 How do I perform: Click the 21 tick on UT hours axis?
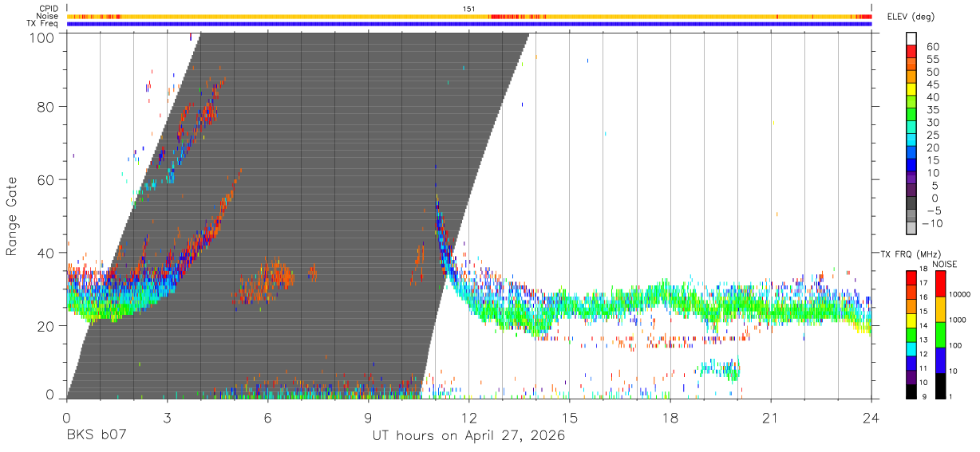[x=771, y=417]
